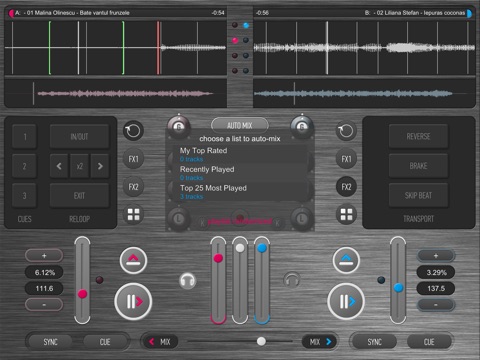Tap deck B play/pause button
This screenshot has height=360, width=480.
click(x=346, y=301)
